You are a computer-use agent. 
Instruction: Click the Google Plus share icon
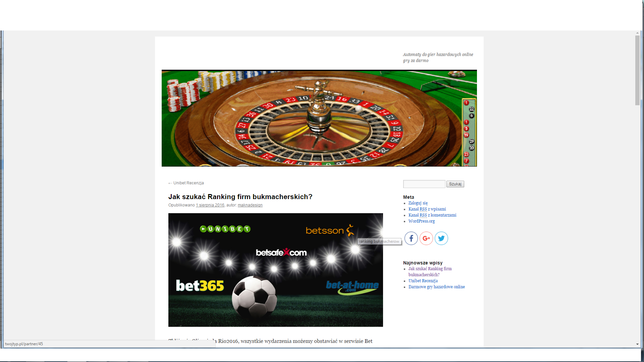(426, 238)
